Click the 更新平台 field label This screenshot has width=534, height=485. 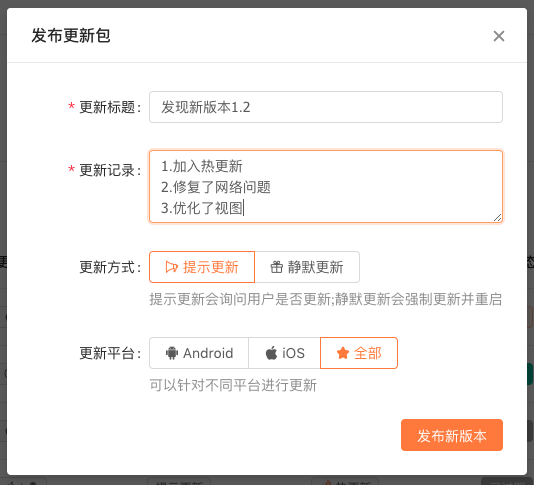[x=110, y=353]
